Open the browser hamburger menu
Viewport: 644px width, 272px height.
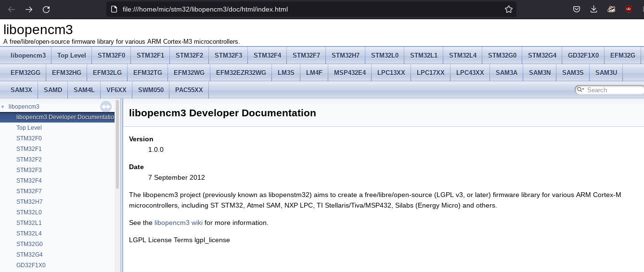tap(641, 9)
